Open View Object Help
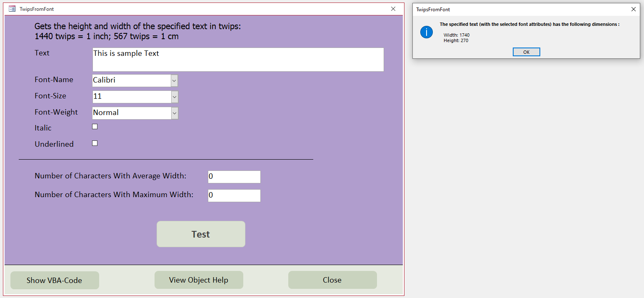This screenshot has height=298, width=644. click(199, 280)
